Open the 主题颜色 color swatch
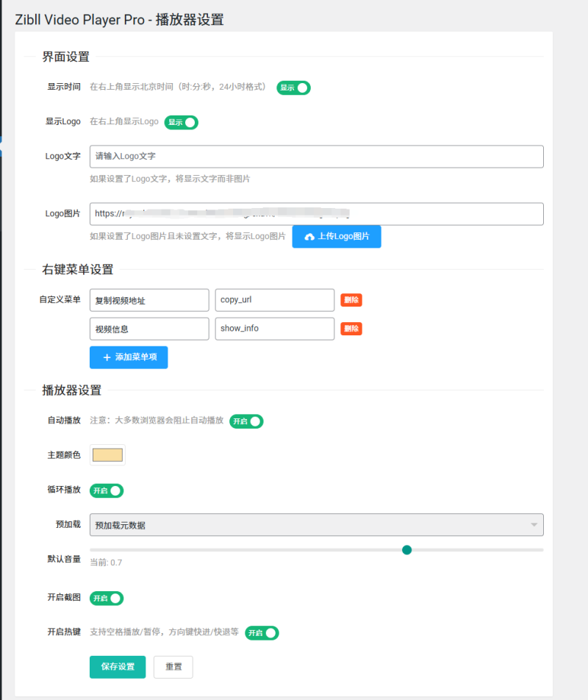The image size is (588, 700). point(107,454)
